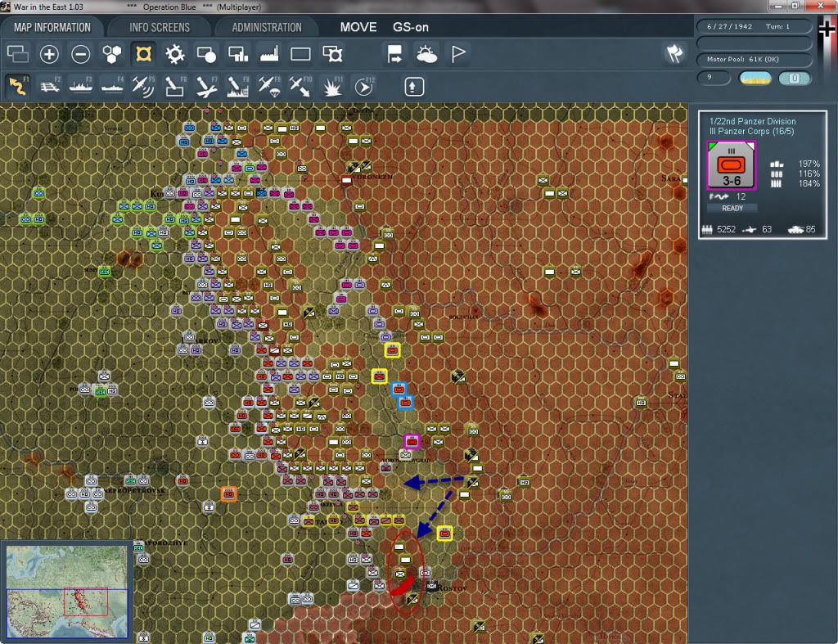Click the crossed flags end-turn icon
This screenshot has height=644, width=838.
[x=674, y=53]
